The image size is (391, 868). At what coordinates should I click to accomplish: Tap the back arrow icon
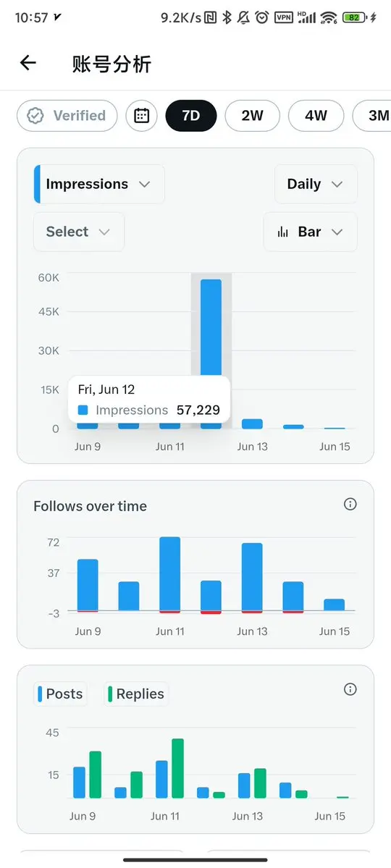tap(28, 64)
